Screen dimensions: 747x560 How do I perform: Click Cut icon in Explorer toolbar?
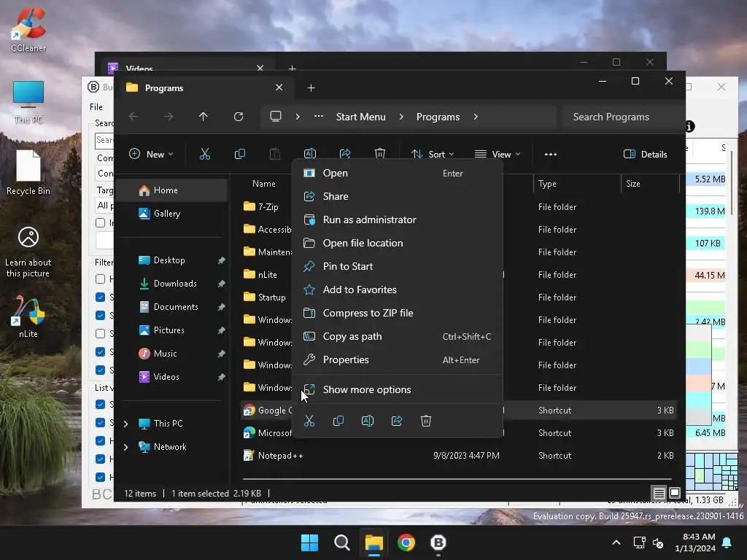pos(204,154)
